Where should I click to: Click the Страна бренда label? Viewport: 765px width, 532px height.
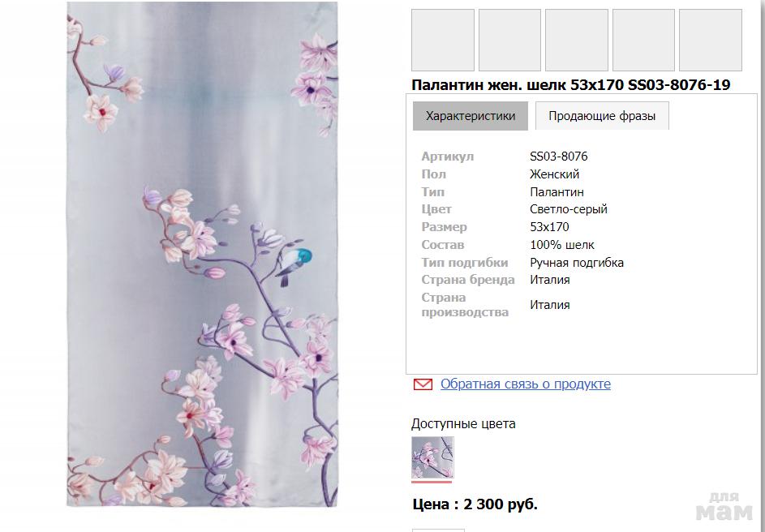tap(468, 280)
